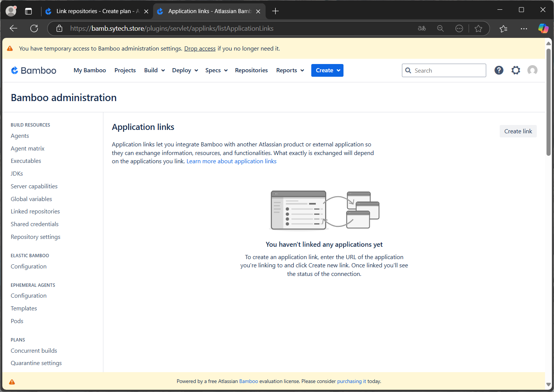Expand the Deploy dropdown menu
Viewport: 554px width, 392px height.
(x=185, y=70)
